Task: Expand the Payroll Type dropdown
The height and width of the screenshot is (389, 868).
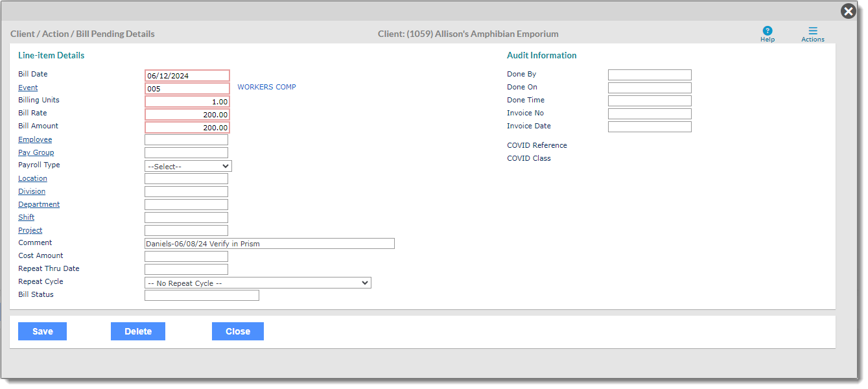Action: [188, 166]
